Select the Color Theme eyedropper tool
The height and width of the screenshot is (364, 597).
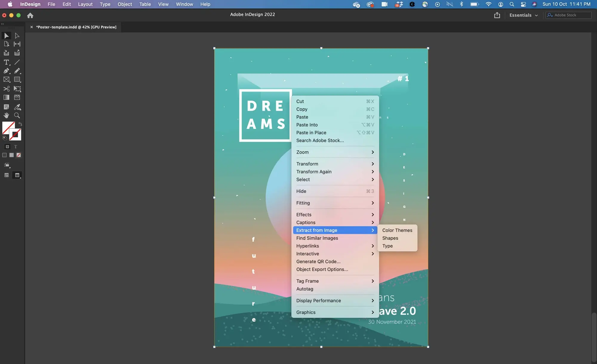(x=17, y=107)
